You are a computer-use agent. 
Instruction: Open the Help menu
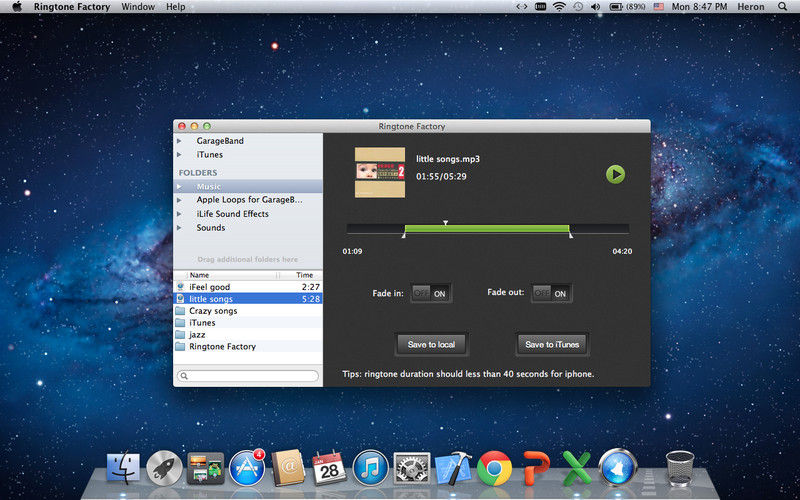coord(176,7)
